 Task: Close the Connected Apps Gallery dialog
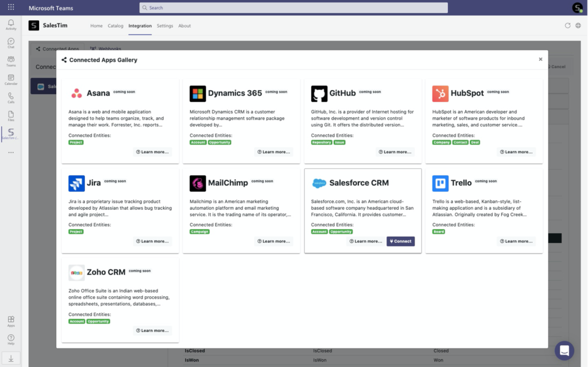click(x=540, y=59)
